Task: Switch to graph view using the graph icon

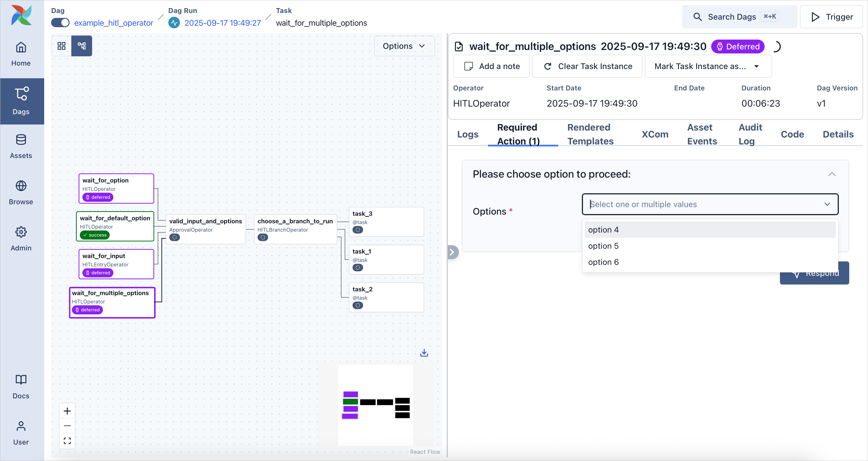Action: point(81,46)
